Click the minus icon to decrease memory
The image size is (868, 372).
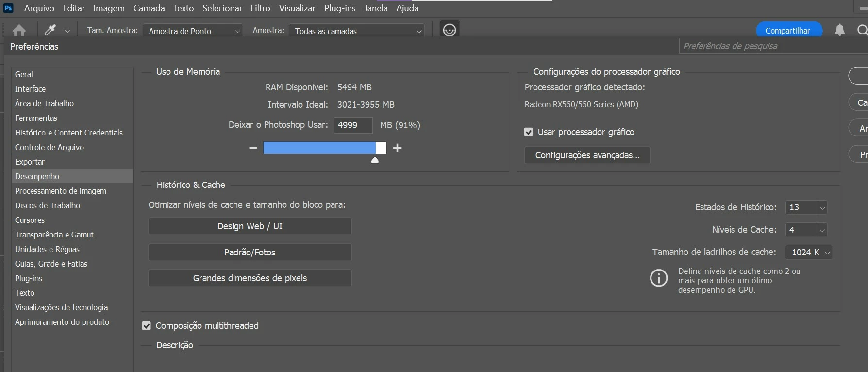pyautogui.click(x=253, y=148)
